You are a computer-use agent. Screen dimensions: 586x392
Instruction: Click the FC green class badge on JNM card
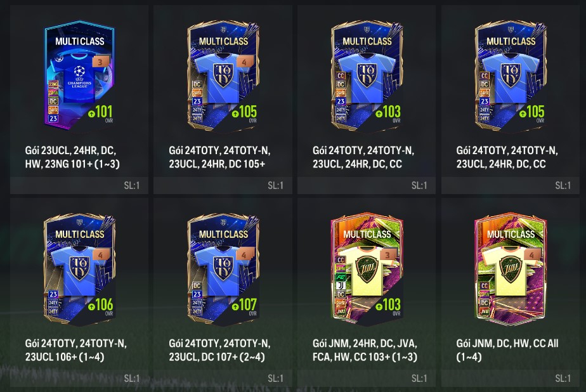point(341,277)
